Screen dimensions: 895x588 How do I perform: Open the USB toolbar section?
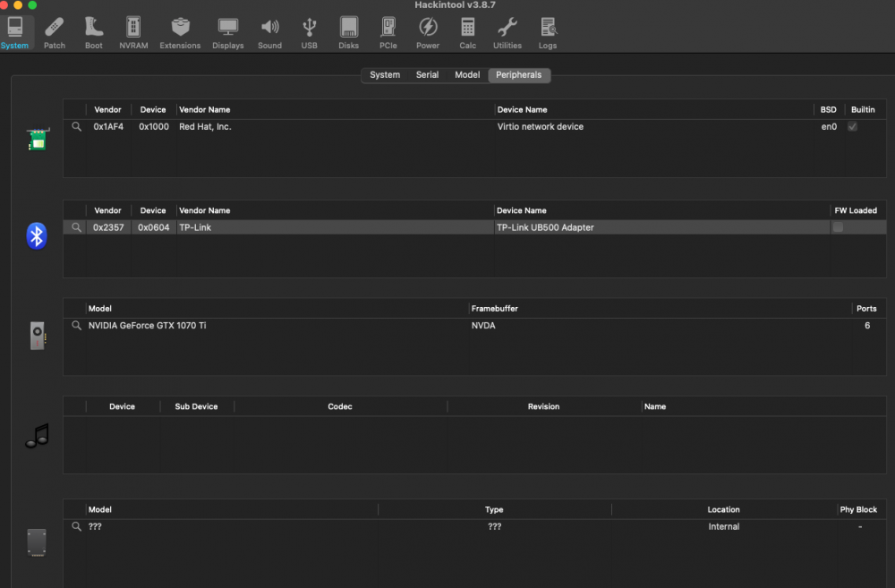pos(309,33)
